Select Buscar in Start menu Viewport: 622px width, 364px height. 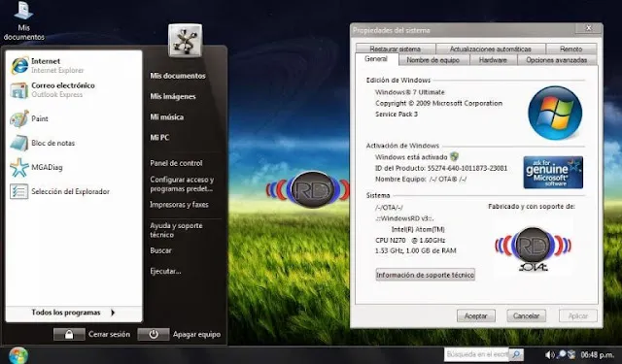click(x=160, y=250)
